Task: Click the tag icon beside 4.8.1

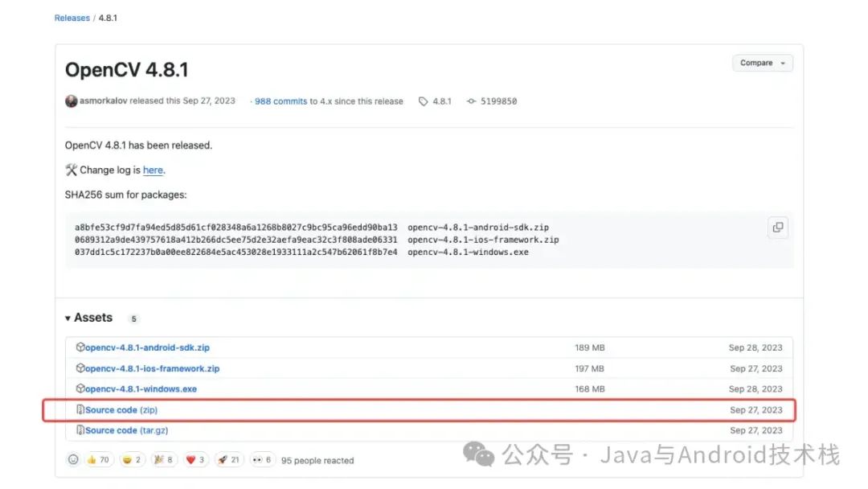Action: pyautogui.click(x=423, y=101)
